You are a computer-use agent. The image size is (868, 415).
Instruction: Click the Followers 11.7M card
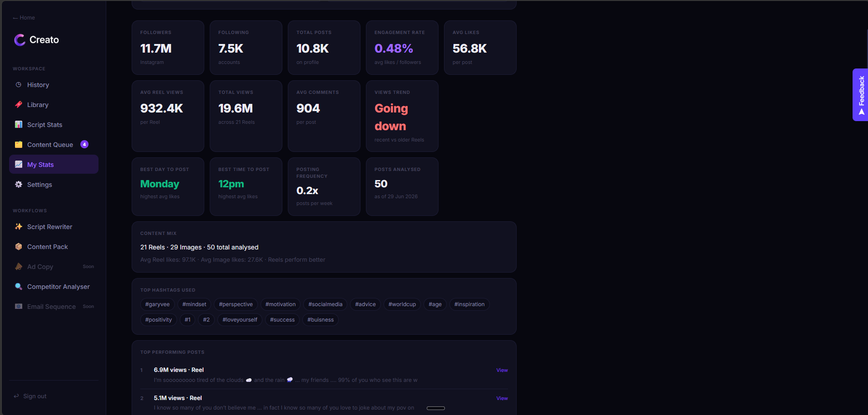pos(168,48)
